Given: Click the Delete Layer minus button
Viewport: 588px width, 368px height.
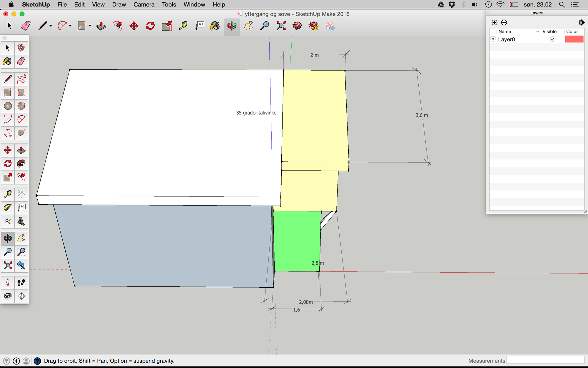Looking at the screenshot, I should pos(504,22).
